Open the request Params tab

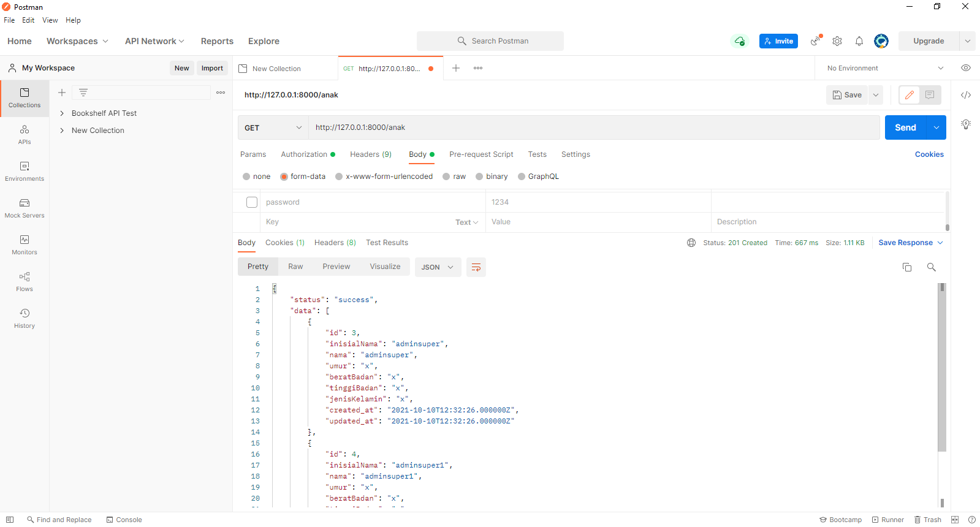[253, 154]
